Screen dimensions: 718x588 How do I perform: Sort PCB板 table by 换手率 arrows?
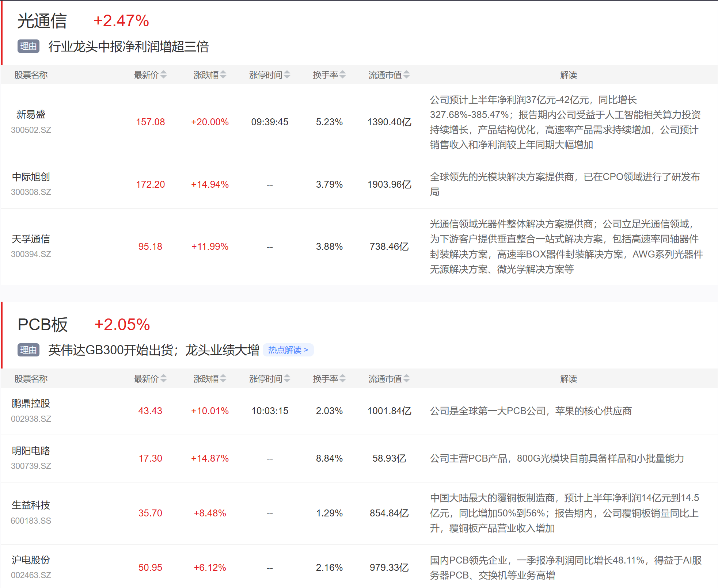pyautogui.click(x=342, y=379)
